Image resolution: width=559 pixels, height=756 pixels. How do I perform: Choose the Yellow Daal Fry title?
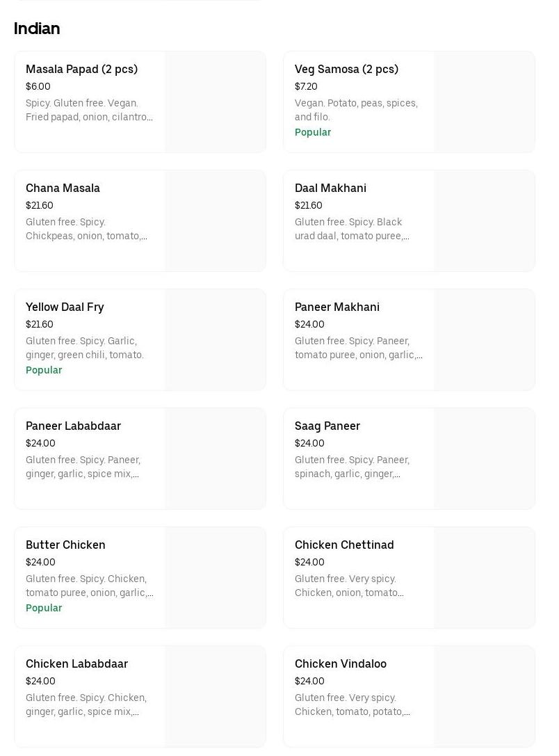click(x=65, y=307)
